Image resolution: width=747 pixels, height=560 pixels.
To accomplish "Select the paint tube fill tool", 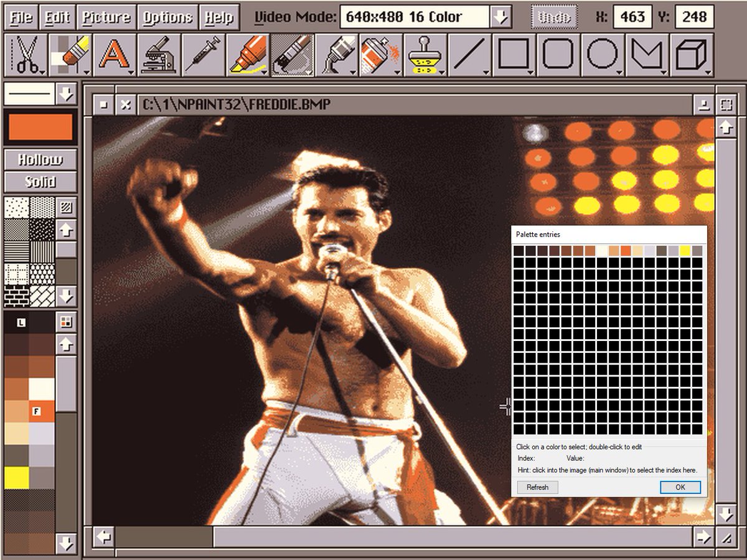I will tap(336, 55).
